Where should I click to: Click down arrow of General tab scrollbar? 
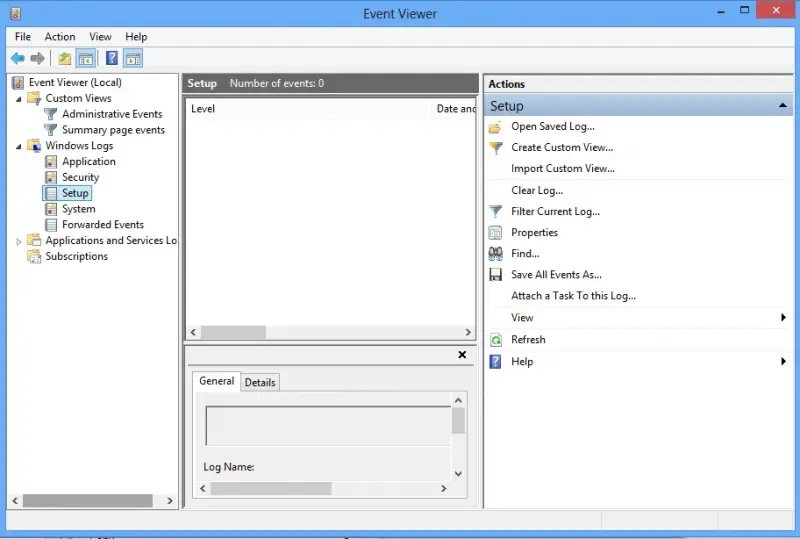[x=458, y=474]
